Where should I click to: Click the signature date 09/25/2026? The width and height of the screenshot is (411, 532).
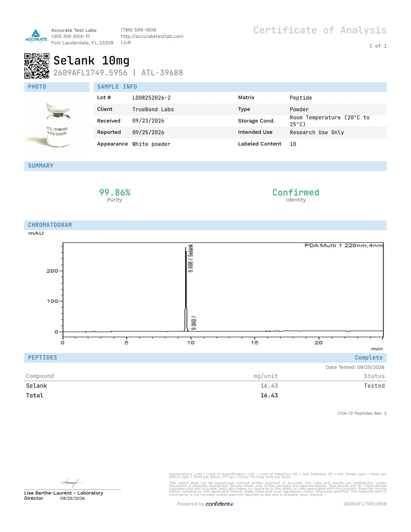pyautogui.click(x=73, y=499)
